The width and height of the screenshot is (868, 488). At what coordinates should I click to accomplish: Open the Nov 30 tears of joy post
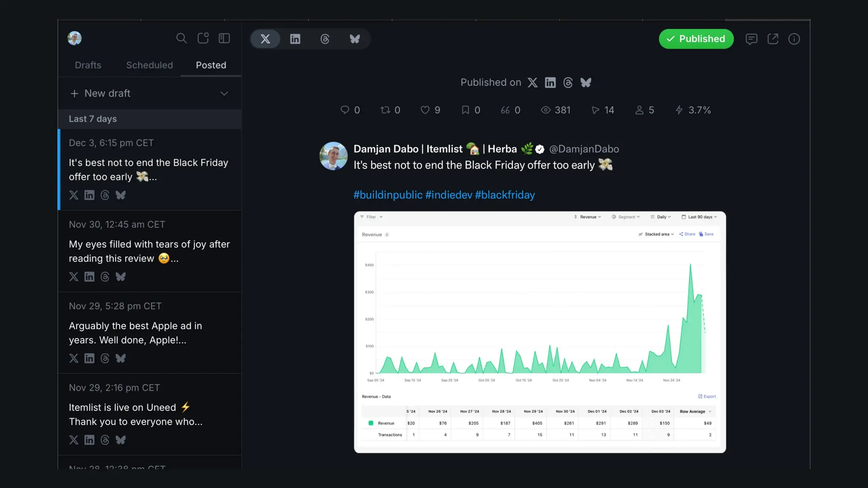[149, 251]
